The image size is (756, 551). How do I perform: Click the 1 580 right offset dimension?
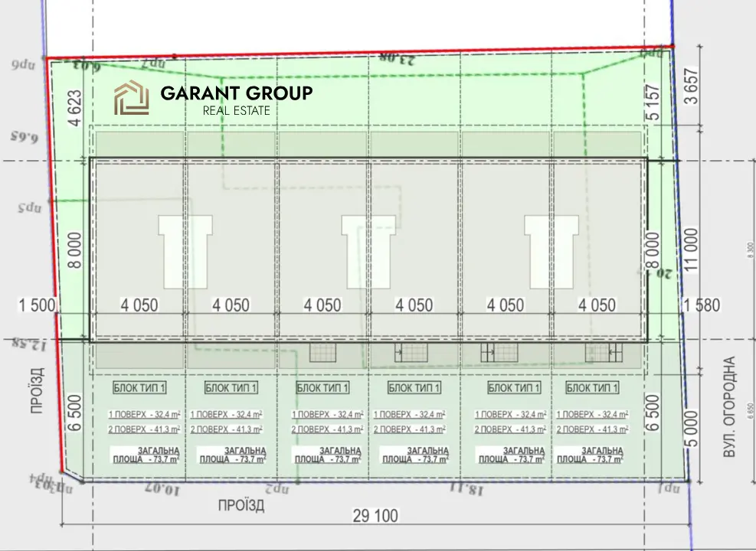coord(702,305)
